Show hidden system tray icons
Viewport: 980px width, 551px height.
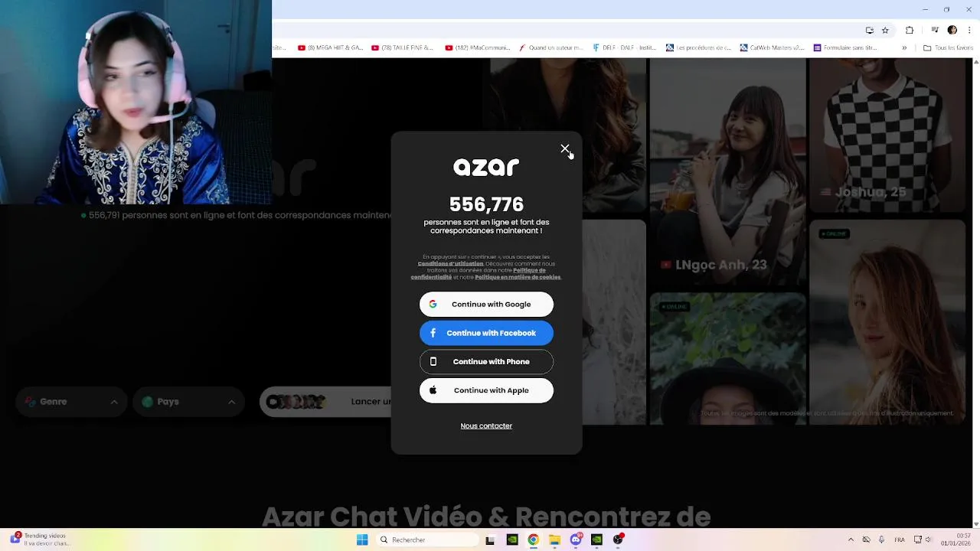click(851, 540)
